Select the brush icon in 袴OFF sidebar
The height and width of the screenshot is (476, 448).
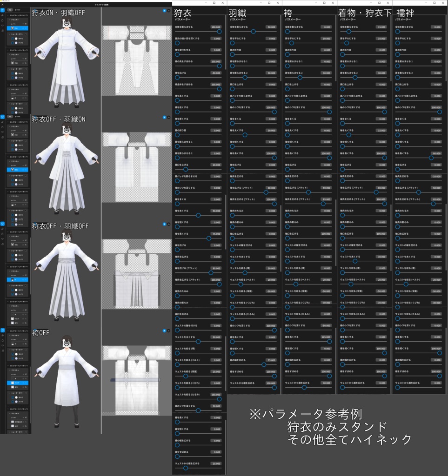3,335
